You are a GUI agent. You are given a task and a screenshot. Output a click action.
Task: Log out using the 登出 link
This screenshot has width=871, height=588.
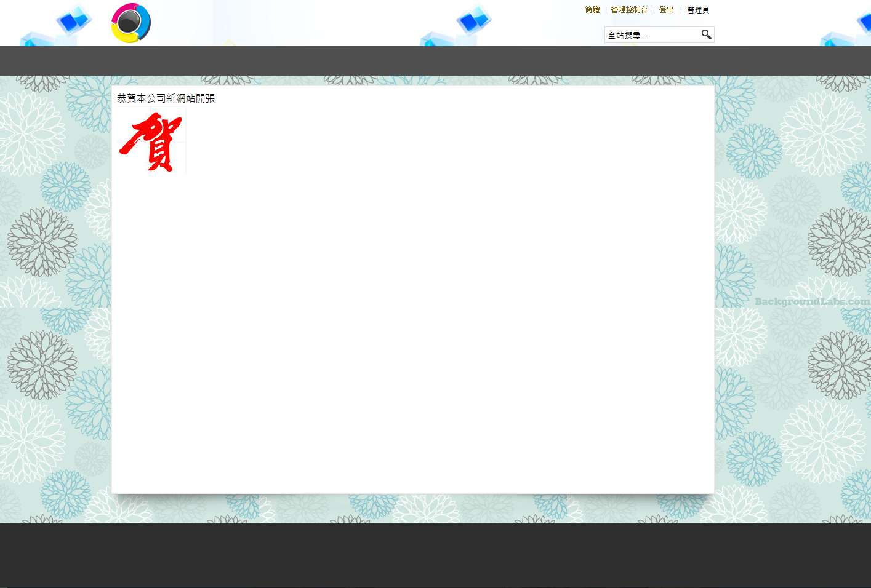tap(666, 10)
